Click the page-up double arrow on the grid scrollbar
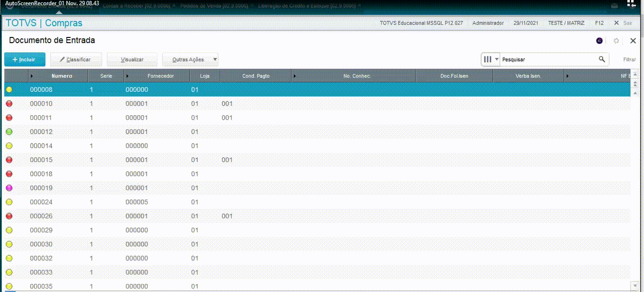 point(635,83)
